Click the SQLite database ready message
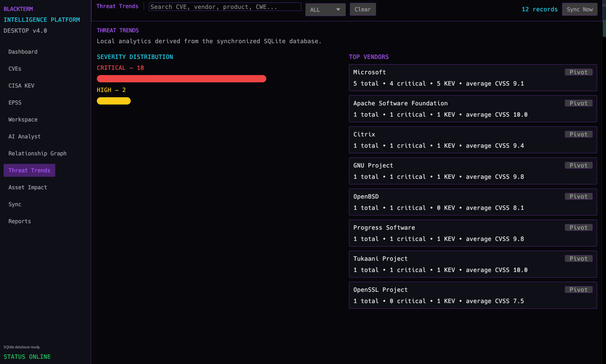606x364 pixels. 22,347
